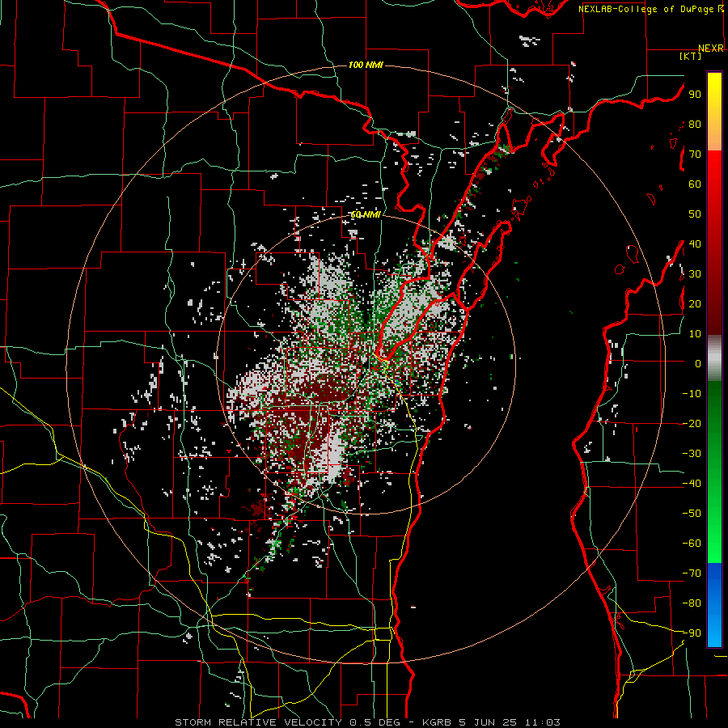The height and width of the screenshot is (728, 728).
Task: Click the NEXLAB-College of DuPage label
Action: [647, 9]
